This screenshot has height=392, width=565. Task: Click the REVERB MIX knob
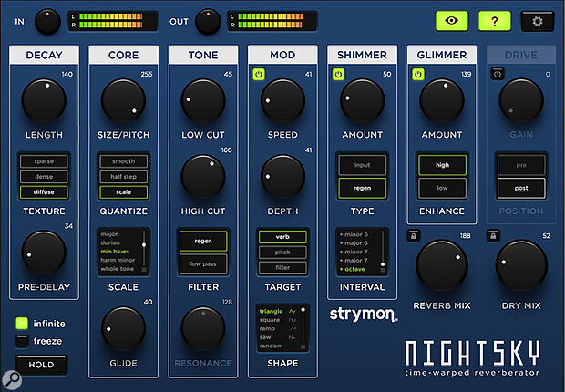(442, 266)
